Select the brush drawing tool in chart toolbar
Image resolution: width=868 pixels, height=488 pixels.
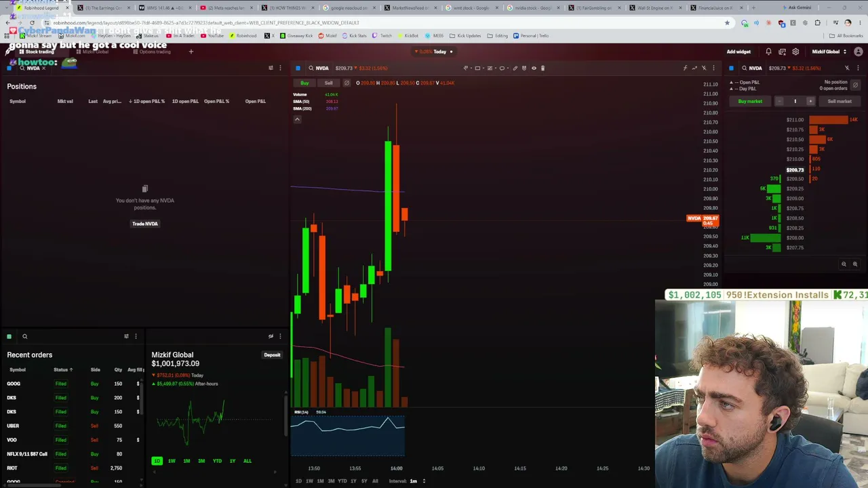click(x=515, y=68)
